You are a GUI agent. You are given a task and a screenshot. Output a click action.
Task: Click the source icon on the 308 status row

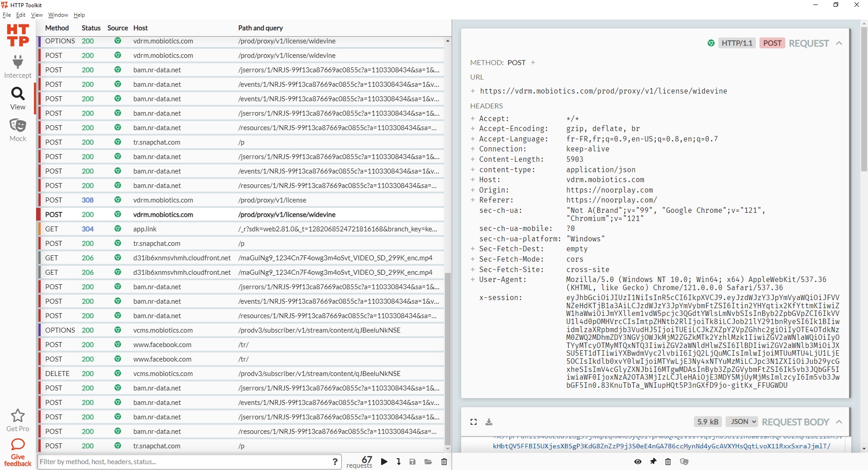[118, 200]
